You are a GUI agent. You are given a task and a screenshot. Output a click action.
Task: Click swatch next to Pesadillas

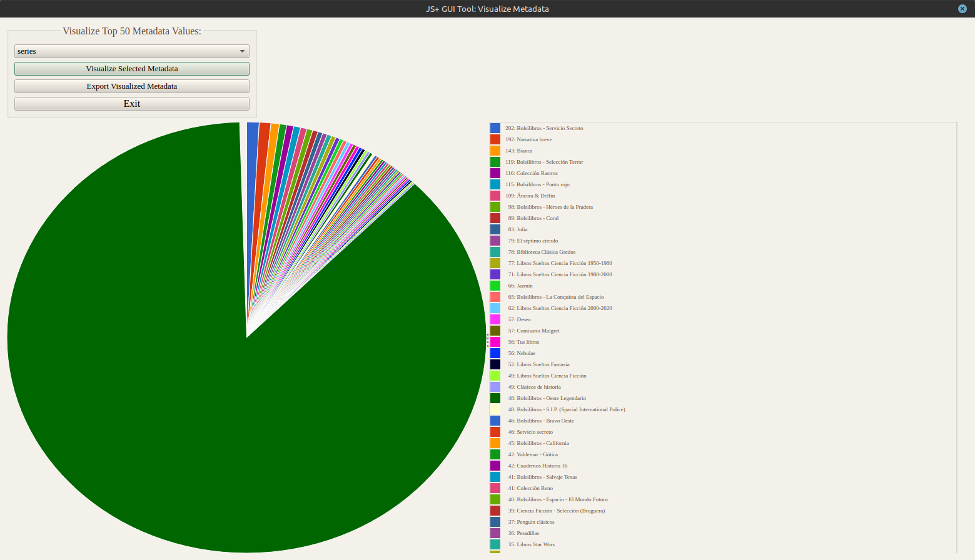pos(495,533)
